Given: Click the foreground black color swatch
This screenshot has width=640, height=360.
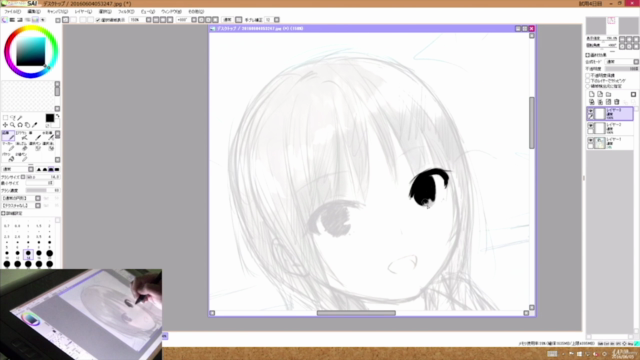Looking at the screenshot, I should tap(50, 118).
